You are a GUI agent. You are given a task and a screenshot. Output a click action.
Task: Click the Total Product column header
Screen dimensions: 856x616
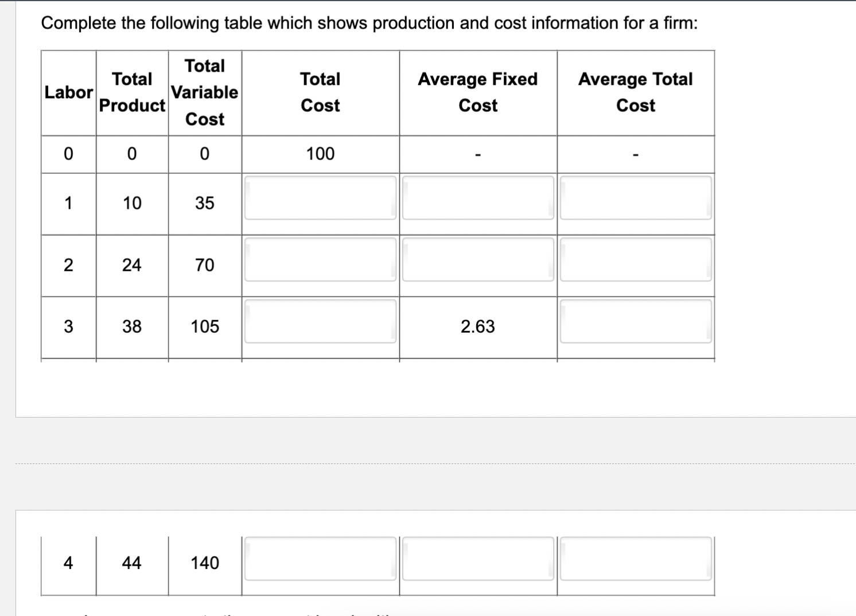131,92
